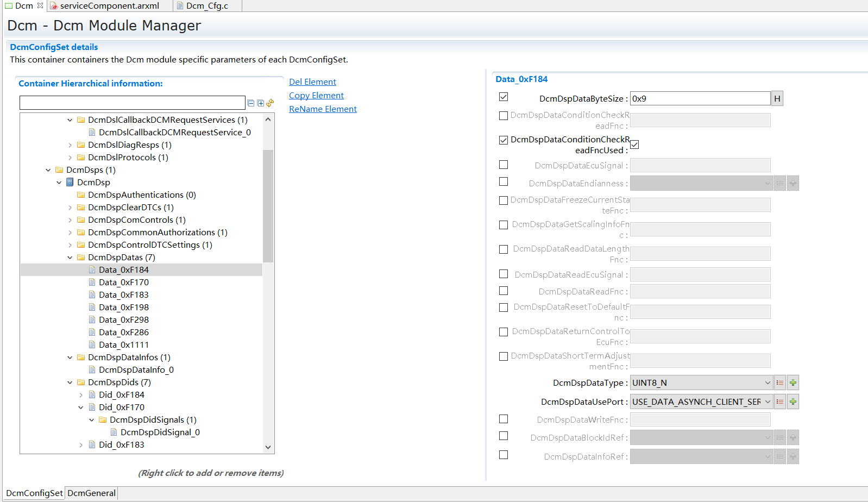Click green plus next to DcmDspDataType
868x502 pixels.
tap(793, 383)
